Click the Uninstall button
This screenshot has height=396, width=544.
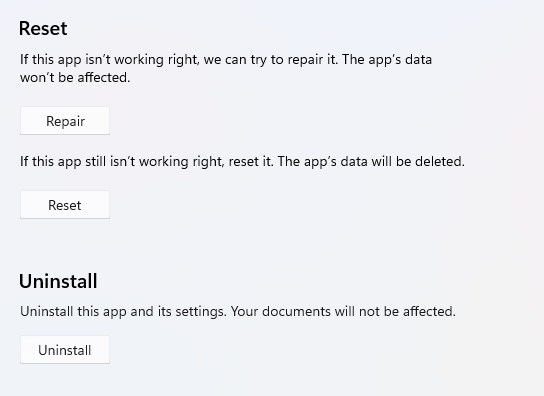click(65, 350)
